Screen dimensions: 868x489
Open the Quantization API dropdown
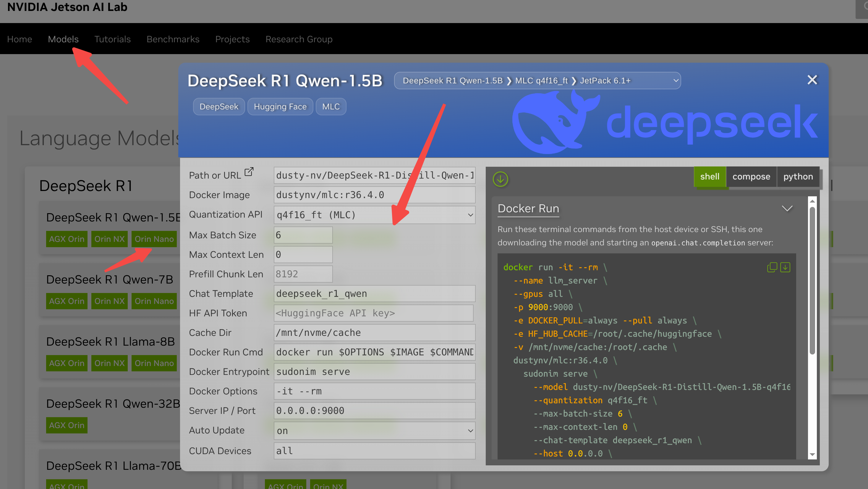tap(374, 215)
